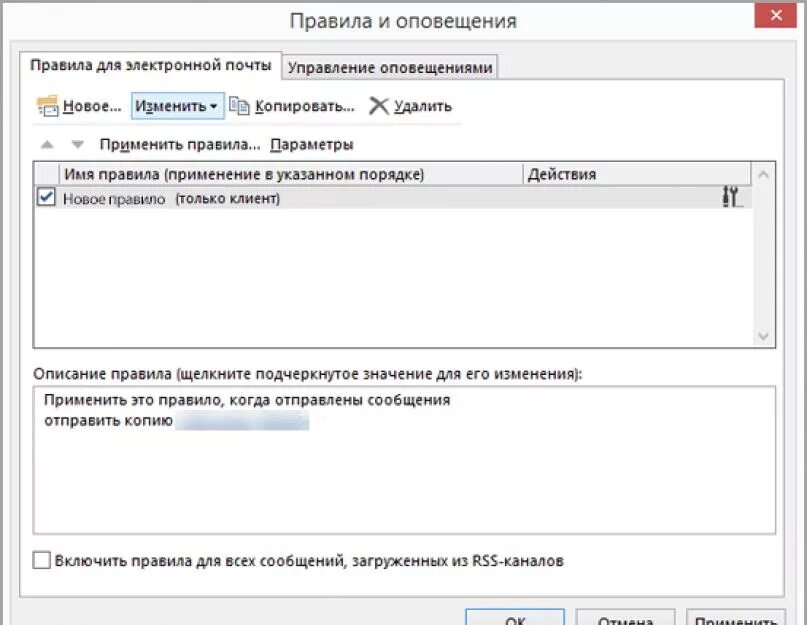Enable rules for RSS-каналов messages checkbox
This screenshot has width=807, height=625.
coord(42,560)
